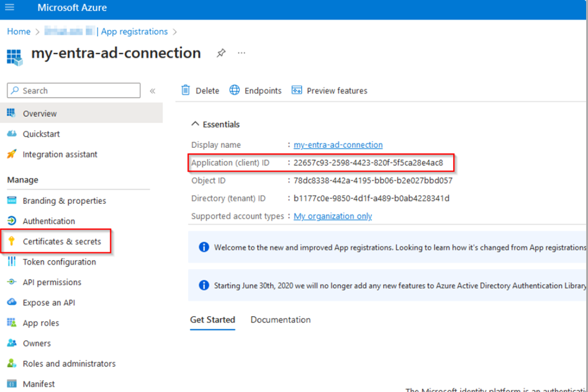Click the Overview icon in sidebar
The image size is (588, 392).
(11, 113)
